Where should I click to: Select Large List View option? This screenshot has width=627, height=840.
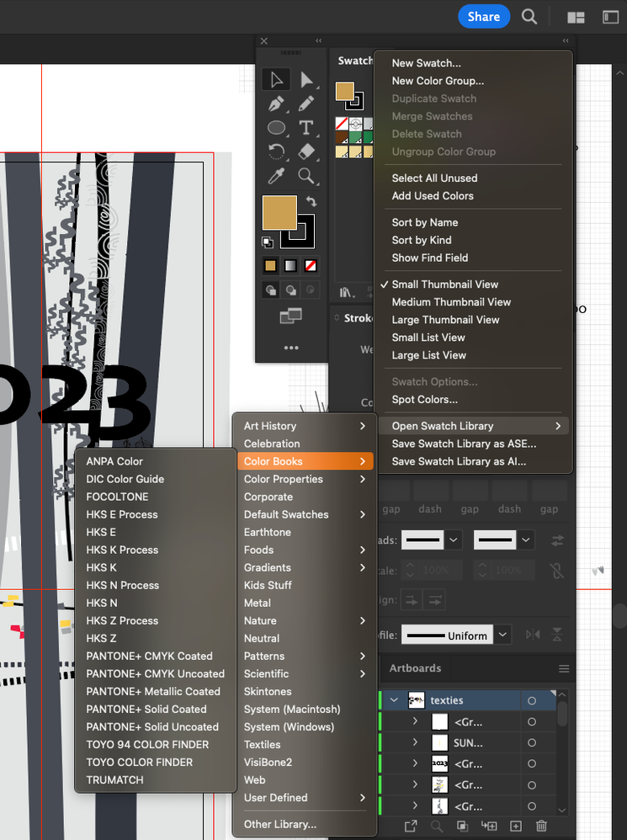tap(473, 355)
